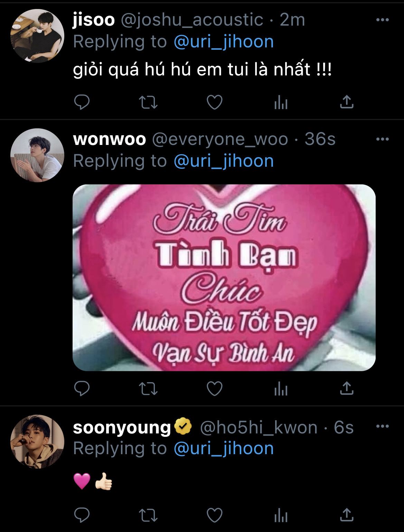
Task: Open more options for wonwoo's tweet
Action: click(382, 139)
